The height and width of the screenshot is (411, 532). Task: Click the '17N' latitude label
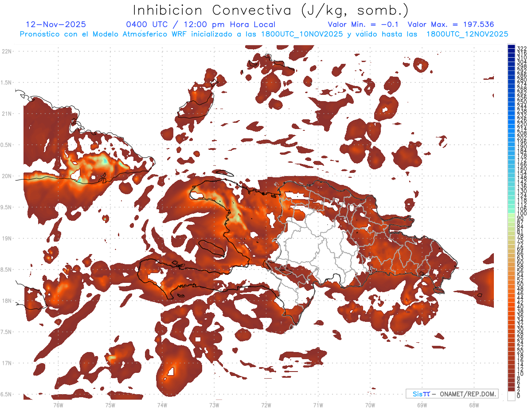coord(7,363)
